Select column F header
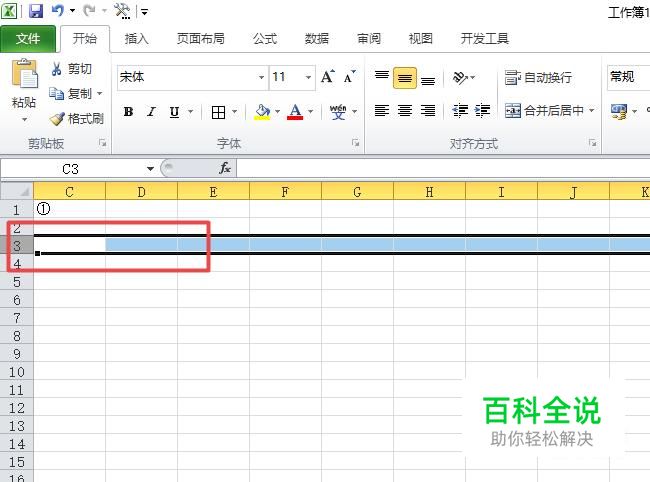650x482 pixels. 285,192
